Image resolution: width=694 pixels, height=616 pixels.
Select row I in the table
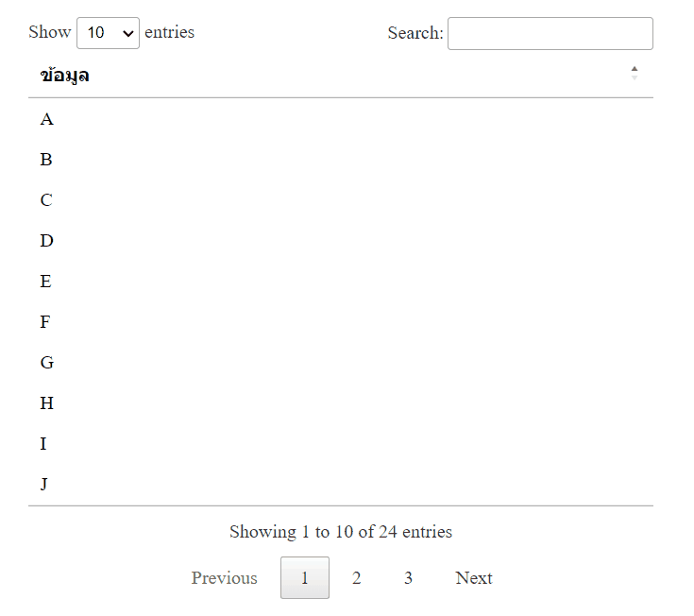(43, 444)
